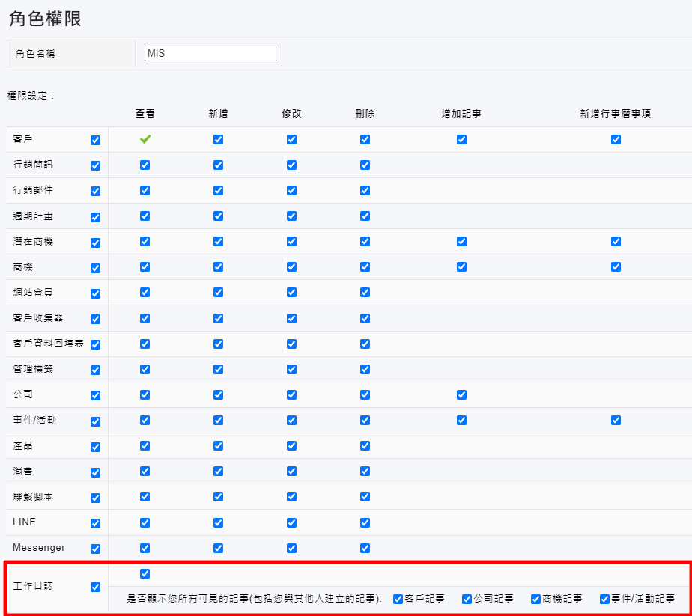
Task: Uncheck the 事件/活動記事 checkbox
Action: click(x=604, y=599)
